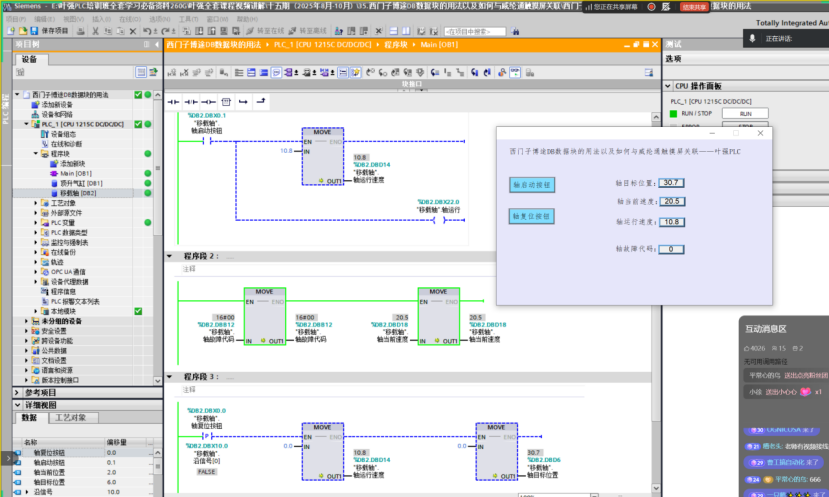Click the project tree overview view icon
The width and height of the screenshot is (829, 497).
pos(141,72)
